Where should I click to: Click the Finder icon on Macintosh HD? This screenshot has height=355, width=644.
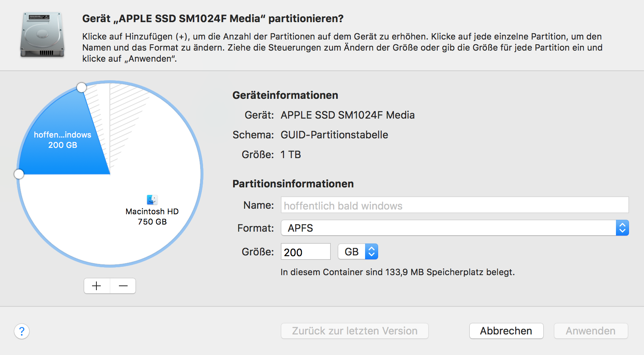coord(152,200)
